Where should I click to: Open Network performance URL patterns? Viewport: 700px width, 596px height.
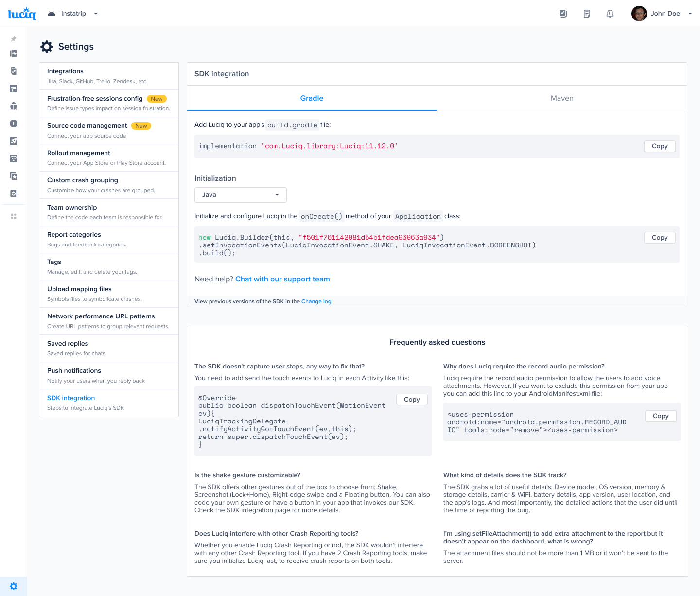(x=109, y=321)
